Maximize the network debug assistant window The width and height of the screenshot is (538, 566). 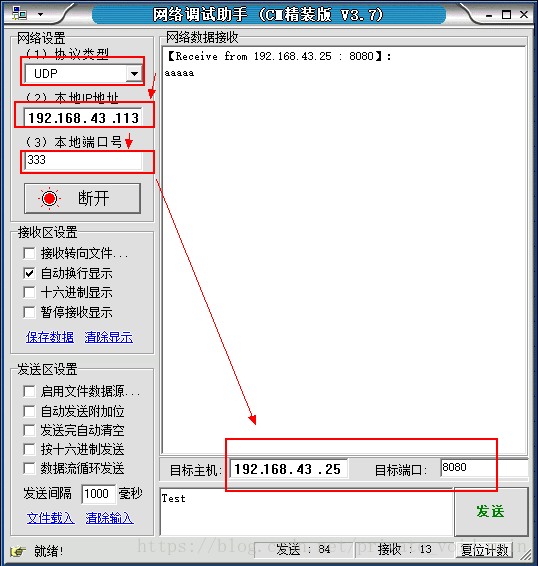pyautogui.click(x=507, y=15)
